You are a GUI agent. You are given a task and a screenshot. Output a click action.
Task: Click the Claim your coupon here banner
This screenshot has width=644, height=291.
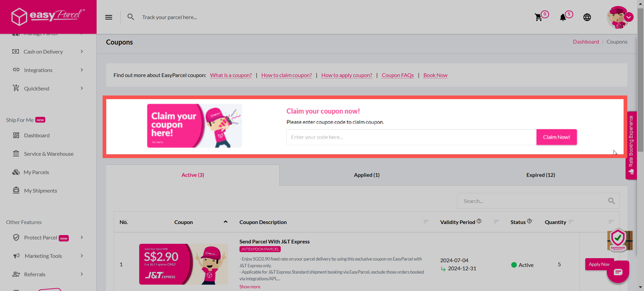coord(195,126)
